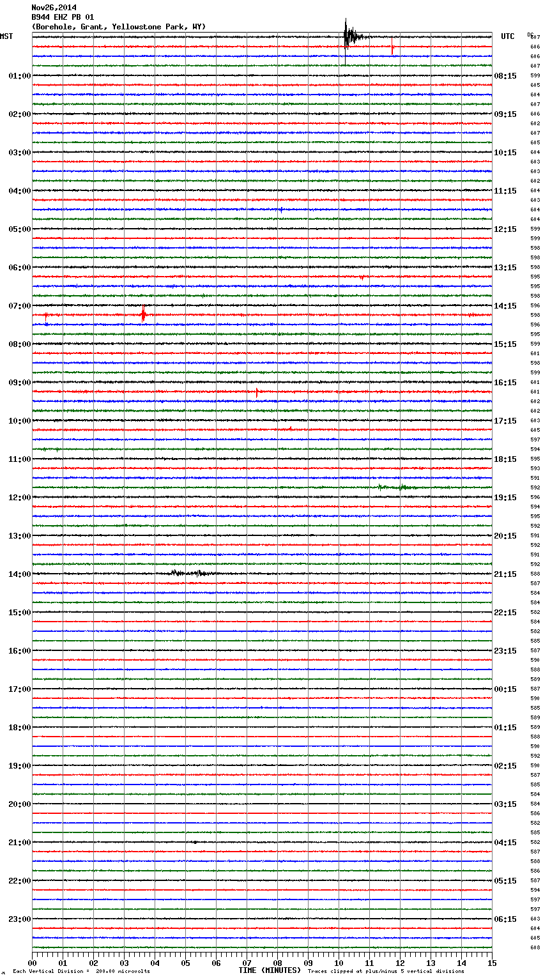Click the TIME (MINUTES) axis title
Viewport: 543px width, 980px height.
pos(270,970)
